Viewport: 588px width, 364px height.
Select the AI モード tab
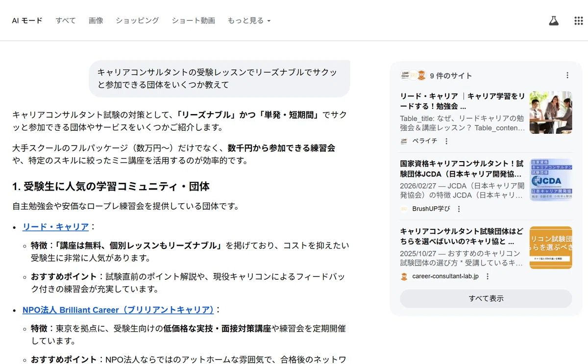(x=27, y=21)
